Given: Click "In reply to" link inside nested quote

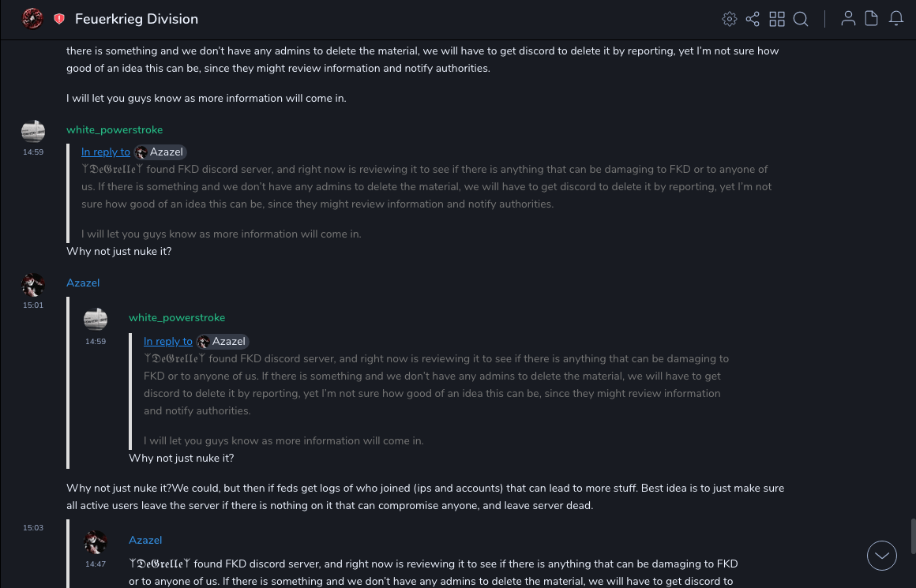Looking at the screenshot, I should click(x=168, y=342).
